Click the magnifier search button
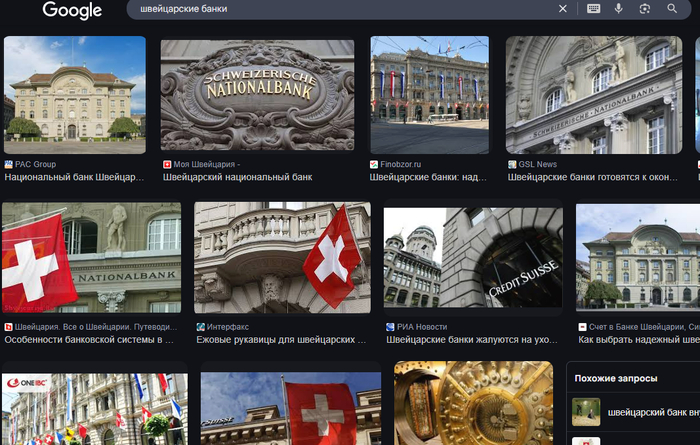Viewport: 700px width, 445px height. [x=672, y=8]
